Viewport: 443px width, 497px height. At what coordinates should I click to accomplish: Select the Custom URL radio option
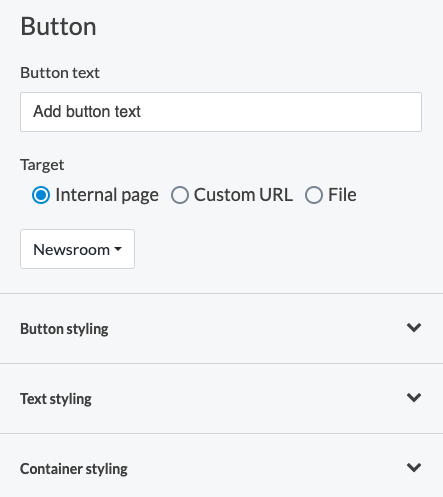(180, 195)
